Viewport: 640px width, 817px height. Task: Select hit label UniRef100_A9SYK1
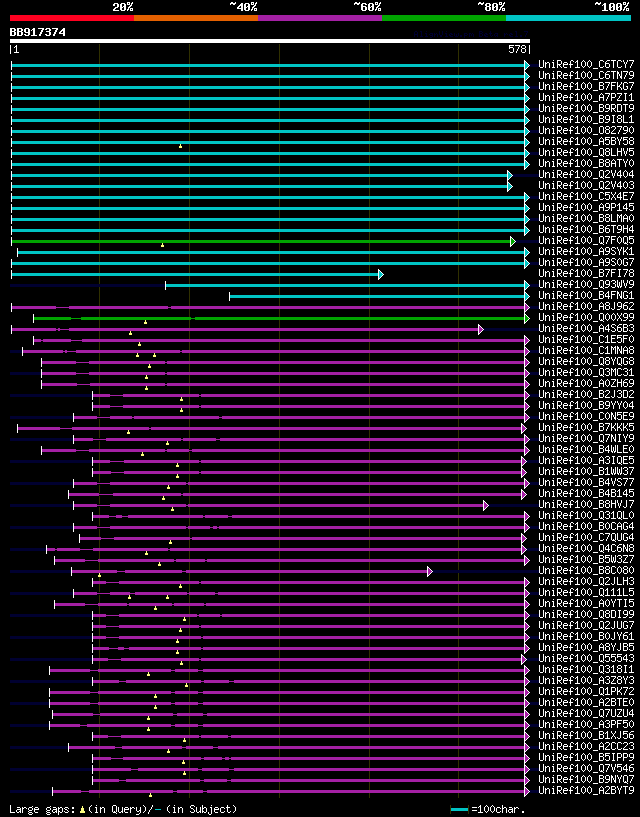[x=586, y=252]
